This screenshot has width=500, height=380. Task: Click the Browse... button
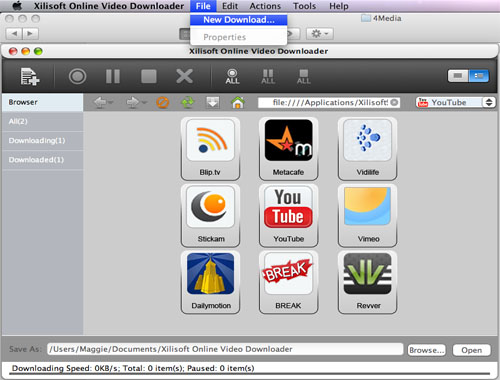coord(426,350)
